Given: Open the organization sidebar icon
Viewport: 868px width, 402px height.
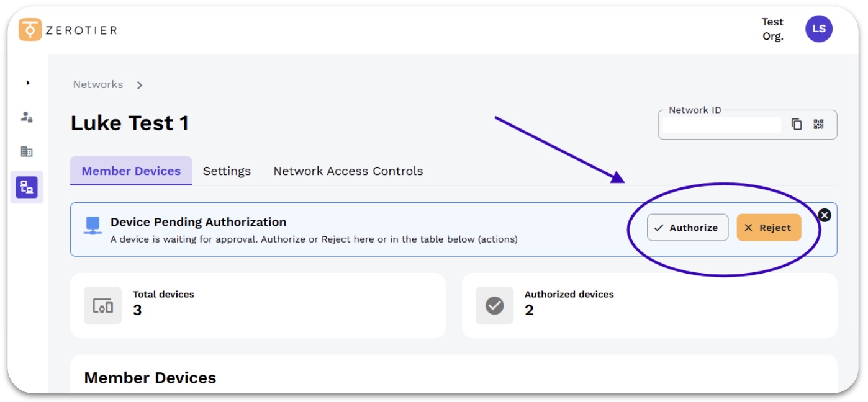Looking at the screenshot, I should click(25, 152).
